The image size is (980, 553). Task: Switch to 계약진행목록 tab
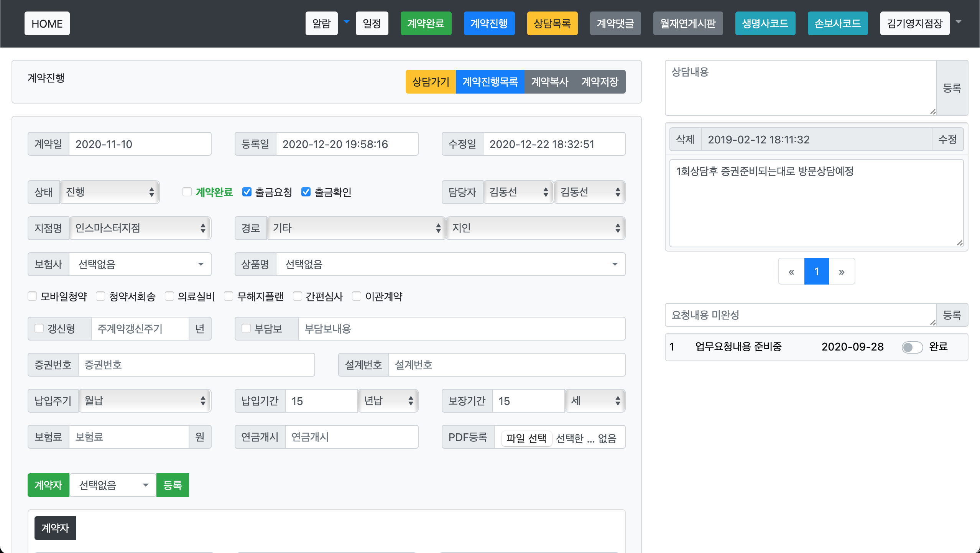490,82
